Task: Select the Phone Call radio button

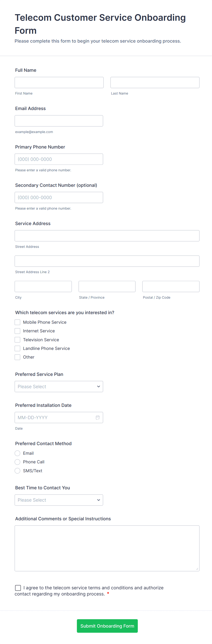Action: point(18,462)
